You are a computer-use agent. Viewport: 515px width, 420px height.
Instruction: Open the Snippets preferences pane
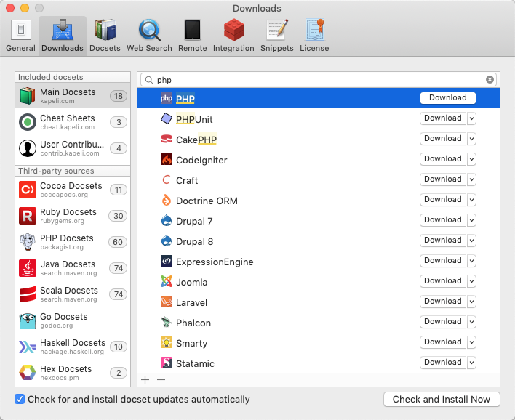coord(277,36)
